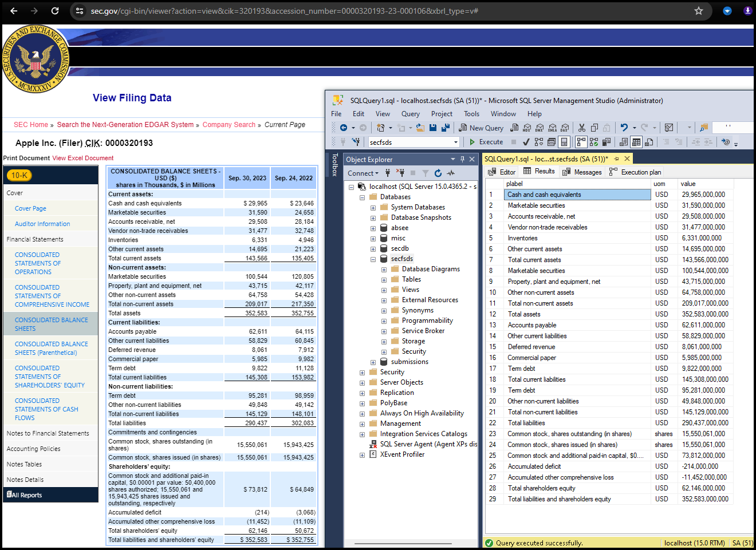Click the Open File folder icon in SSMS
This screenshot has width=756, height=550.
click(x=420, y=128)
